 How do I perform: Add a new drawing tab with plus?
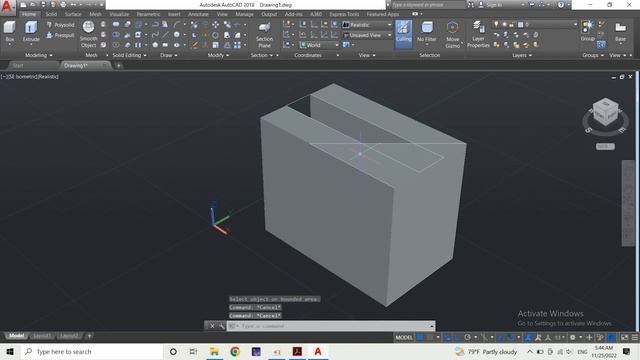[118, 65]
